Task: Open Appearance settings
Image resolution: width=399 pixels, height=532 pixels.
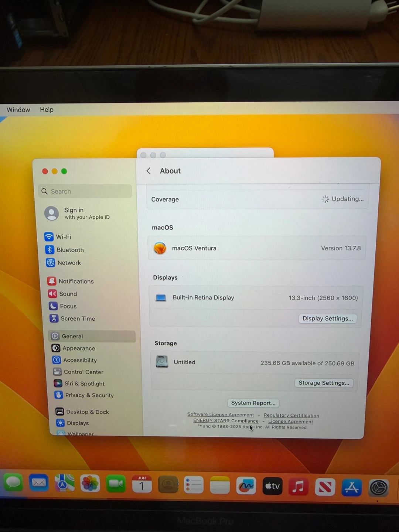Action: (x=74, y=348)
